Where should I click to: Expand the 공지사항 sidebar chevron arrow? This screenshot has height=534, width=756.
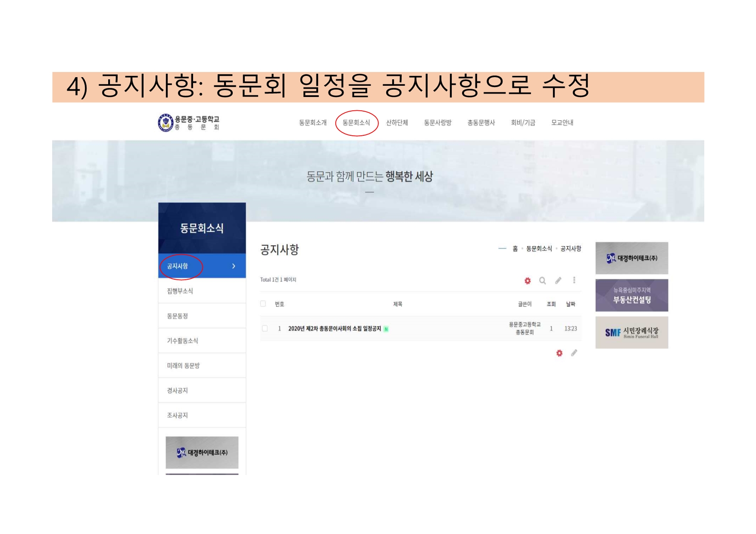(234, 266)
